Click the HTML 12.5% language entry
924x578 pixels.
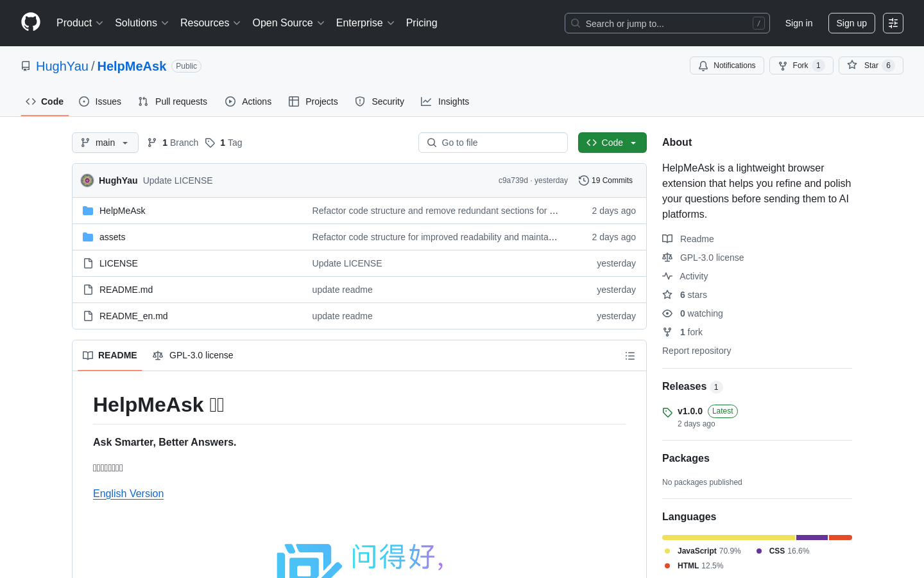(x=694, y=566)
